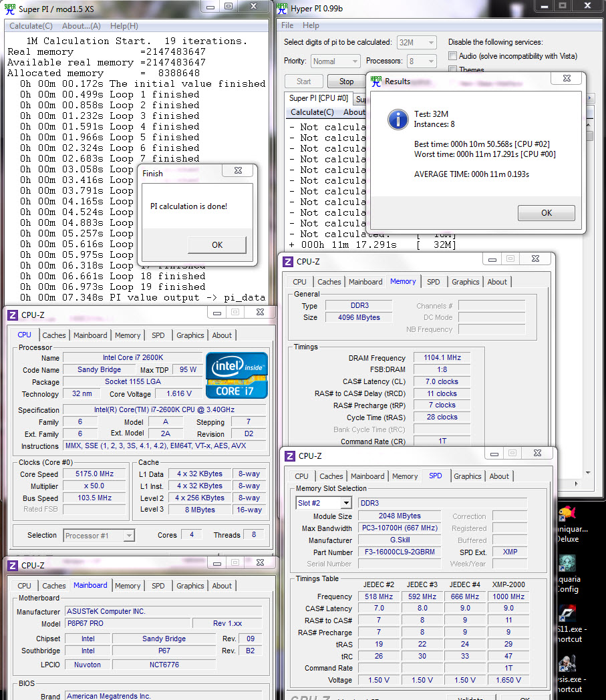The width and height of the screenshot is (606, 700).
Task: Click the Max Bandwidth PC3-10700H field
Action: (400, 528)
